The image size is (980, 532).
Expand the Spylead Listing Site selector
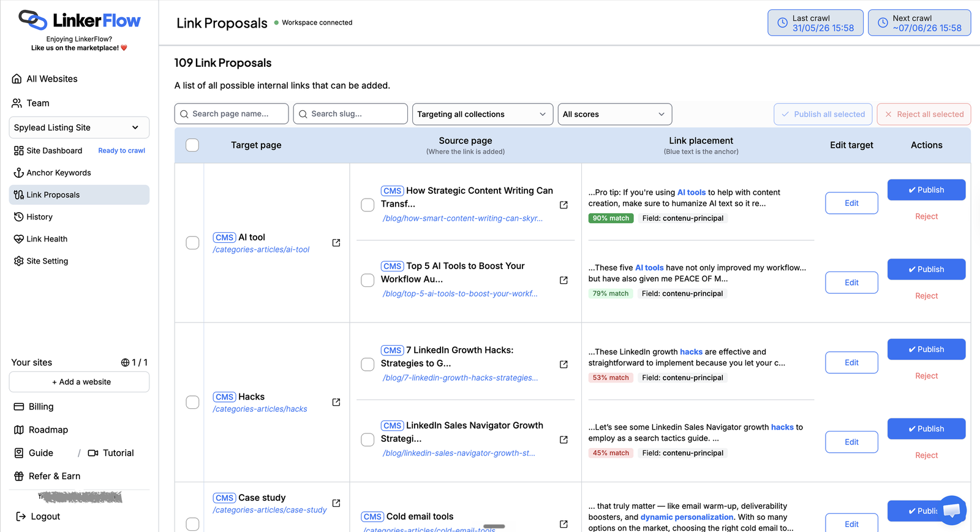[x=79, y=127]
